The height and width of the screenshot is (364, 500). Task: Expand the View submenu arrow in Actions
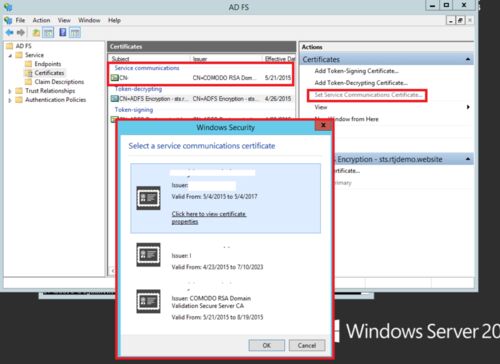coord(468,107)
